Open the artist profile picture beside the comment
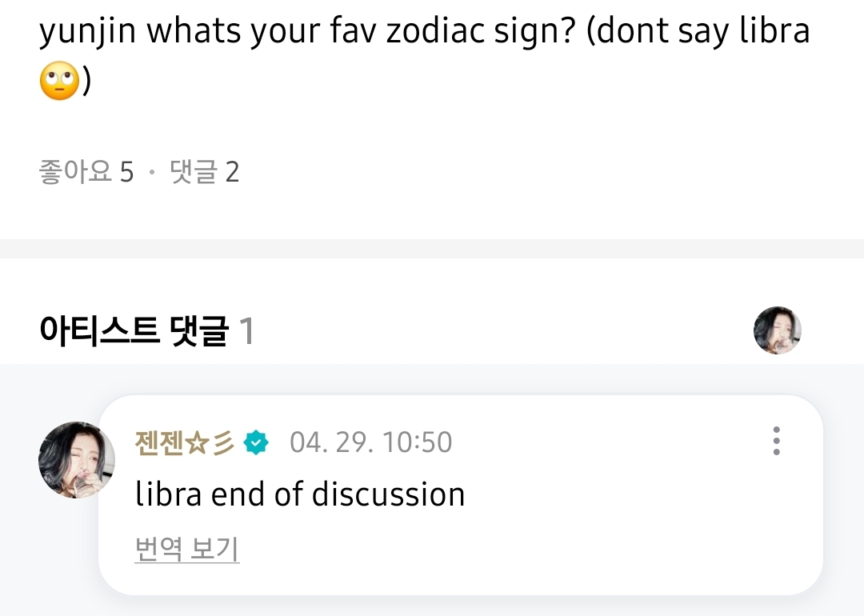The image size is (864, 616). pyautogui.click(x=76, y=460)
